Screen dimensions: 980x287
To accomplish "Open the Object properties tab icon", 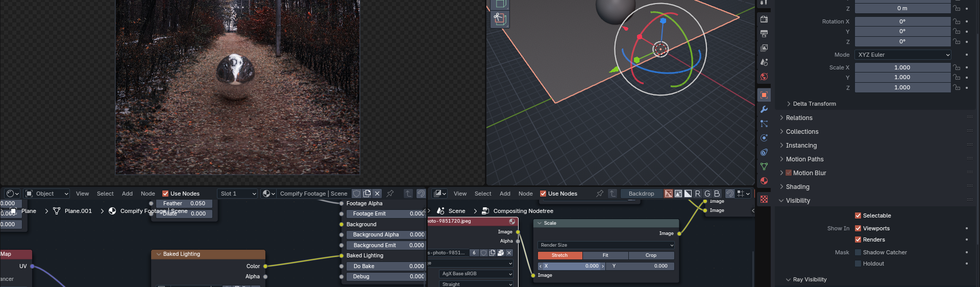I will click(x=764, y=95).
